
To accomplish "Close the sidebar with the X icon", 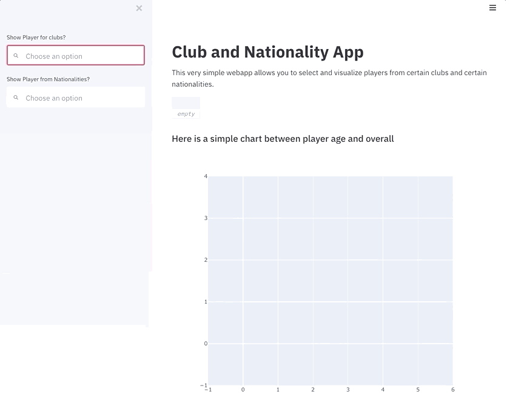I will (x=139, y=8).
